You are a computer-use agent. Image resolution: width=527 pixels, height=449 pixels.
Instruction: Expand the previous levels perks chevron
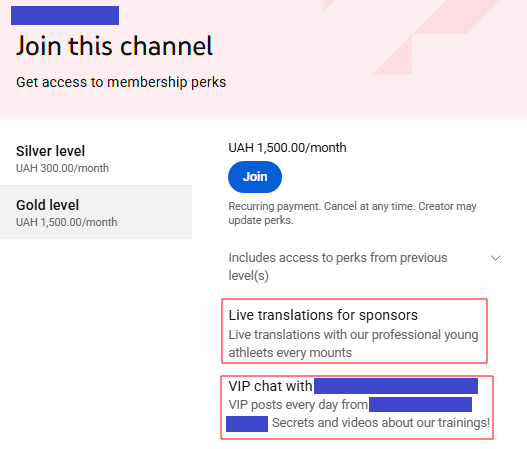click(x=495, y=258)
